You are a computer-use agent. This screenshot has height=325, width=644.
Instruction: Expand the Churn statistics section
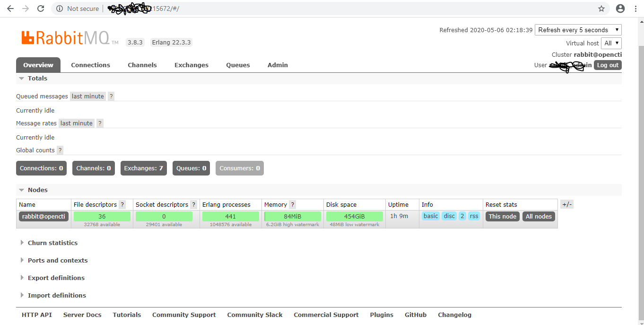click(x=52, y=243)
